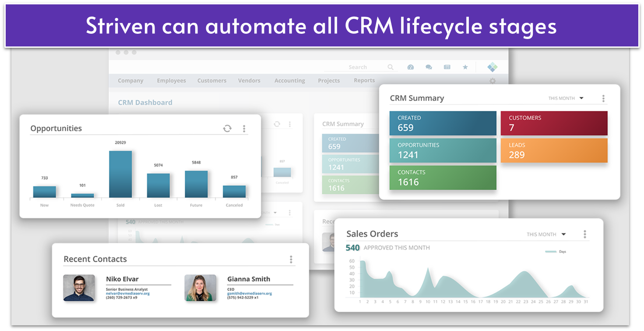Click the 20929 value above Sold bar
This screenshot has width=644, height=331.
pyautogui.click(x=120, y=143)
